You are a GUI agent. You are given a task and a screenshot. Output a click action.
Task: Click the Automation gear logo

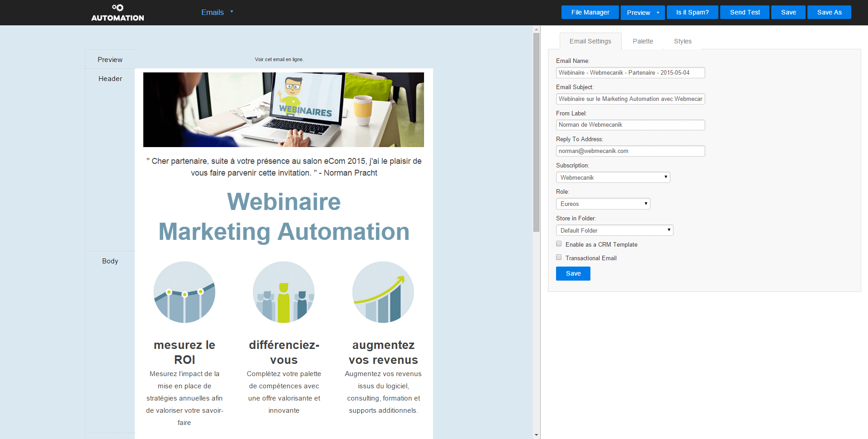tap(118, 12)
